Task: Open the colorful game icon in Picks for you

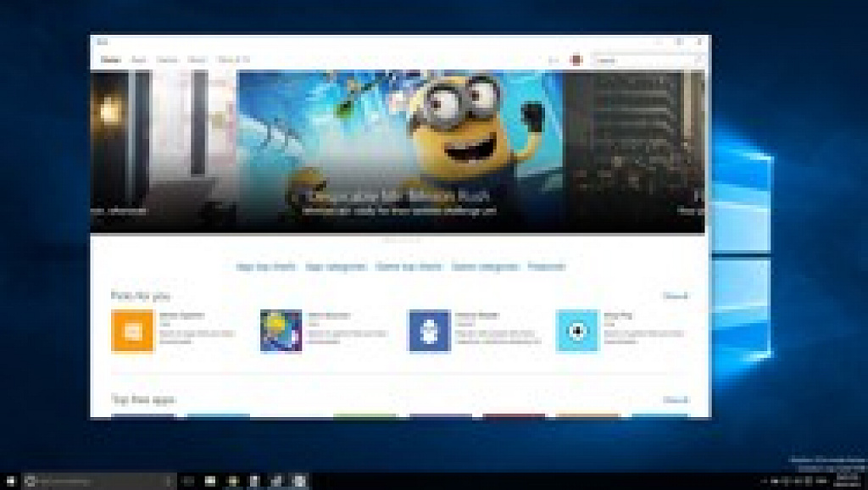Action: (281, 331)
